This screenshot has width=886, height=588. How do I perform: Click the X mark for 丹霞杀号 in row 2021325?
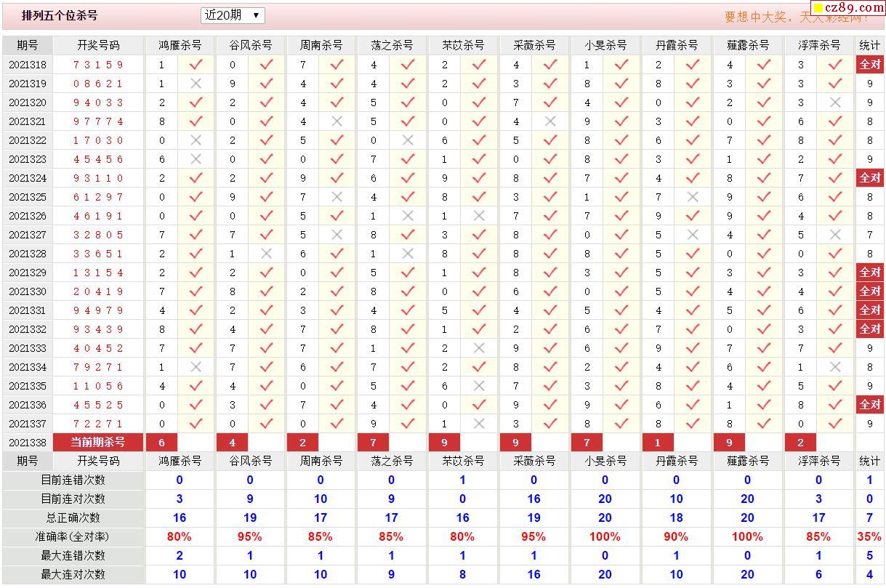pos(693,197)
